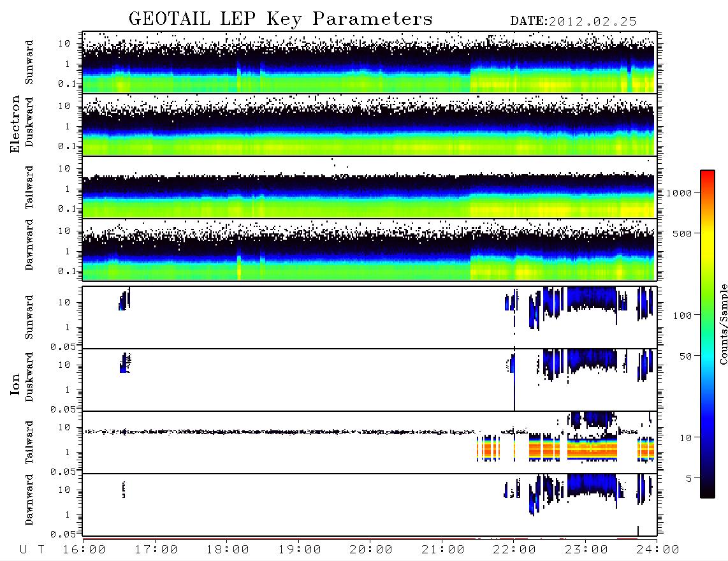The image size is (728, 561).
Task: Click the '0.05' tick of Ion Dawnward panel
Action: 62,534
